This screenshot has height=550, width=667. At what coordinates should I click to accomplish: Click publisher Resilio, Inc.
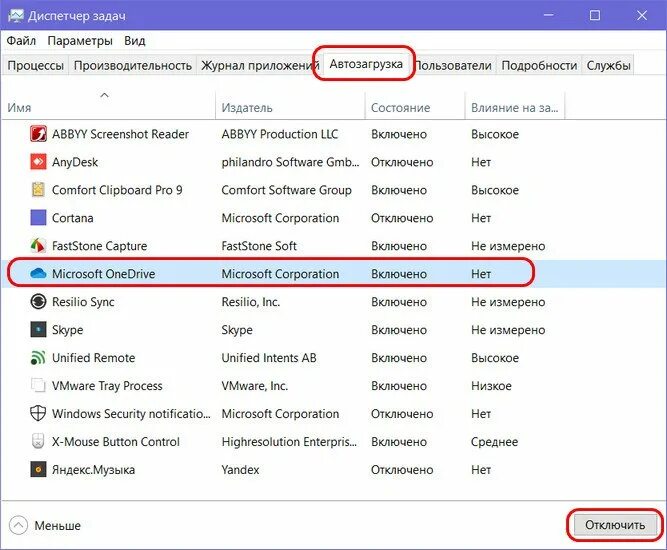click(x=251, y=302)
